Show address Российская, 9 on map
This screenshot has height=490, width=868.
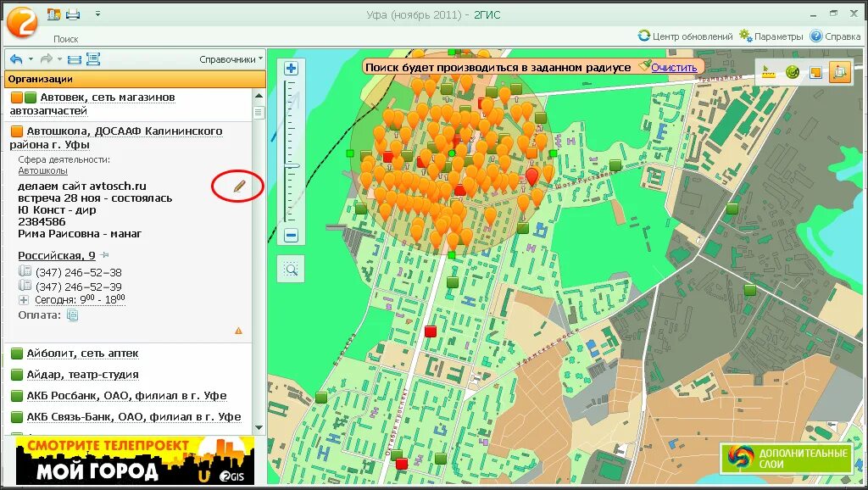point(57,255)
